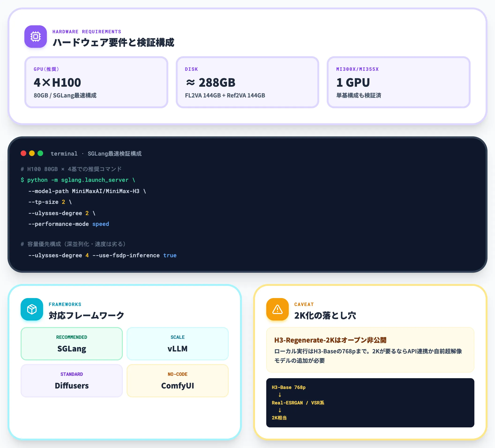Click the 'HARDWARE REQUIREMENTS' section label
The height and width of the screenshot is (448, 495).
click(x=87, y=32)
